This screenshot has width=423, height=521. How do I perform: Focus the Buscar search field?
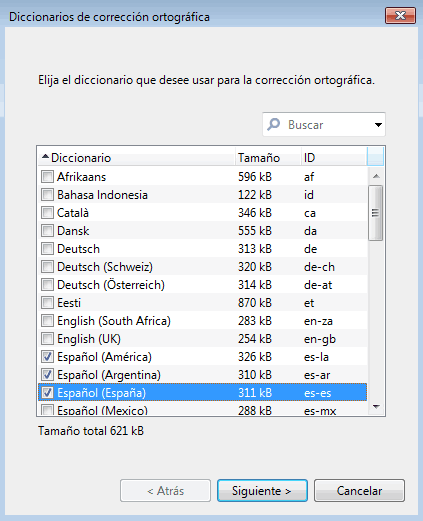click(x=324, y=125)
